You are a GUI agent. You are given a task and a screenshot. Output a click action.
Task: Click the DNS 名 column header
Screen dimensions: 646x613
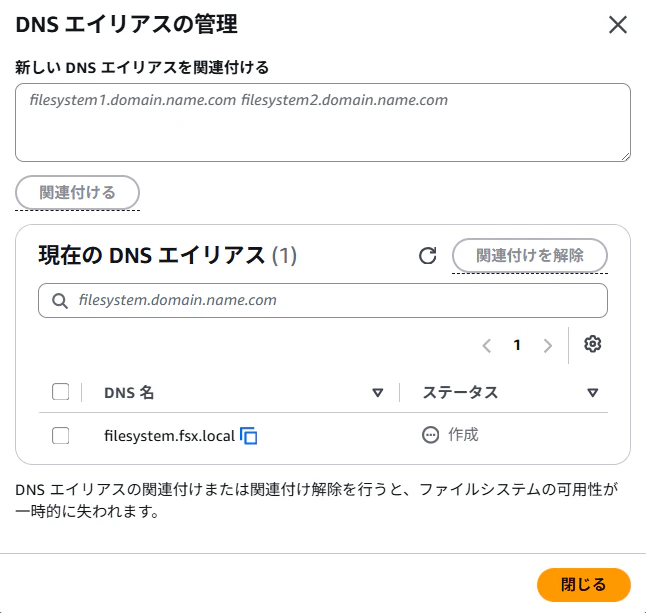pyautogui.click(x=129, y=393)
